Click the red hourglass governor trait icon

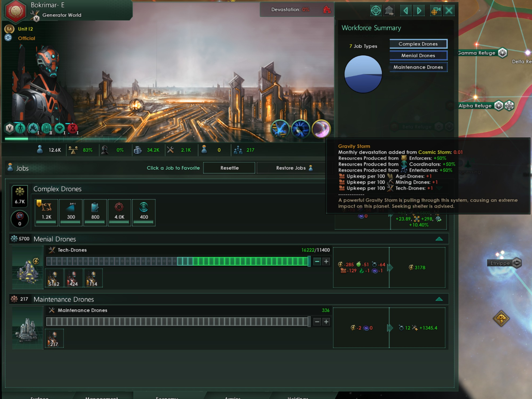tap(73, 129)
